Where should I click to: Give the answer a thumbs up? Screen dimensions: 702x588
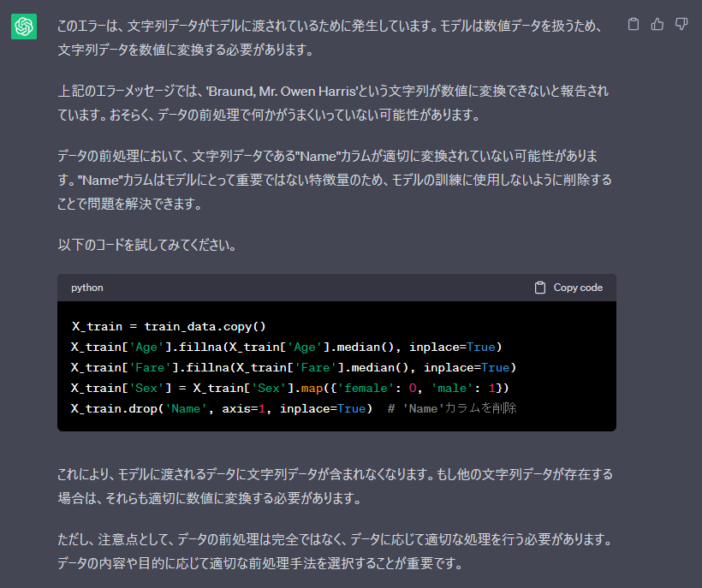click(657, 25)
